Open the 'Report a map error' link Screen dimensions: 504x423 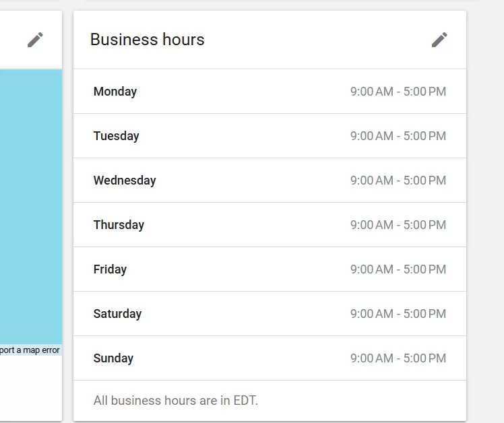30,350
